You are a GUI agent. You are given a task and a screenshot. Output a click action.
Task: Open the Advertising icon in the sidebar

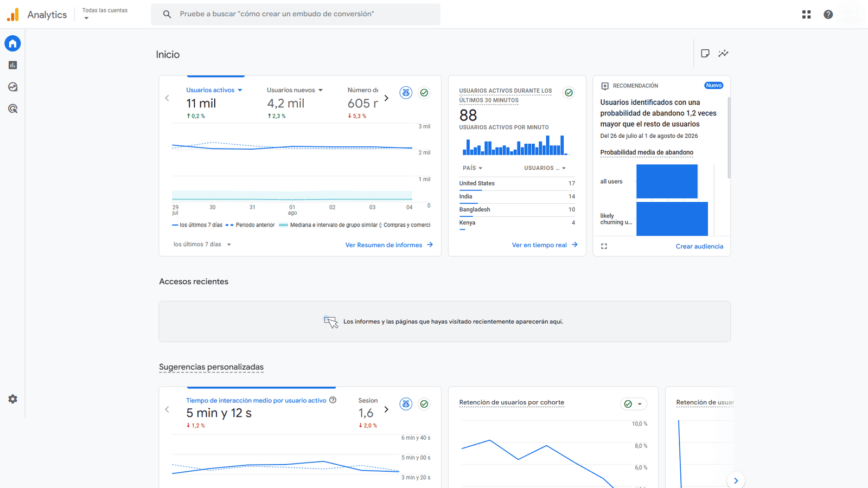13,109
